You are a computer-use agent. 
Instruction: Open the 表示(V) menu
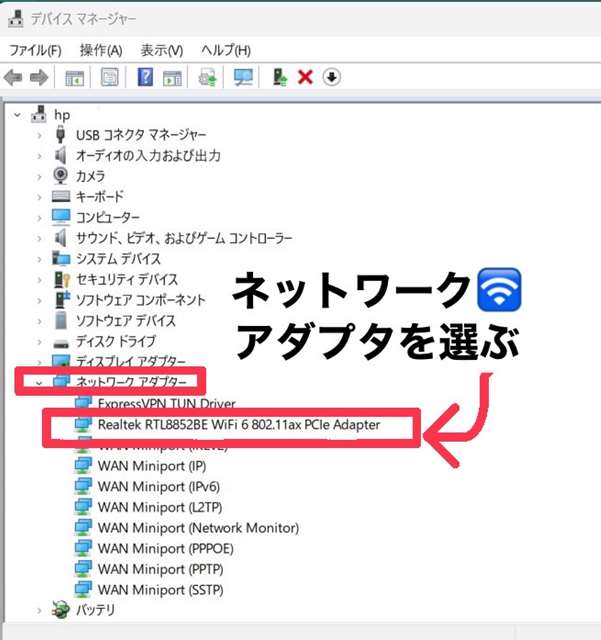(x=161, y=50)
